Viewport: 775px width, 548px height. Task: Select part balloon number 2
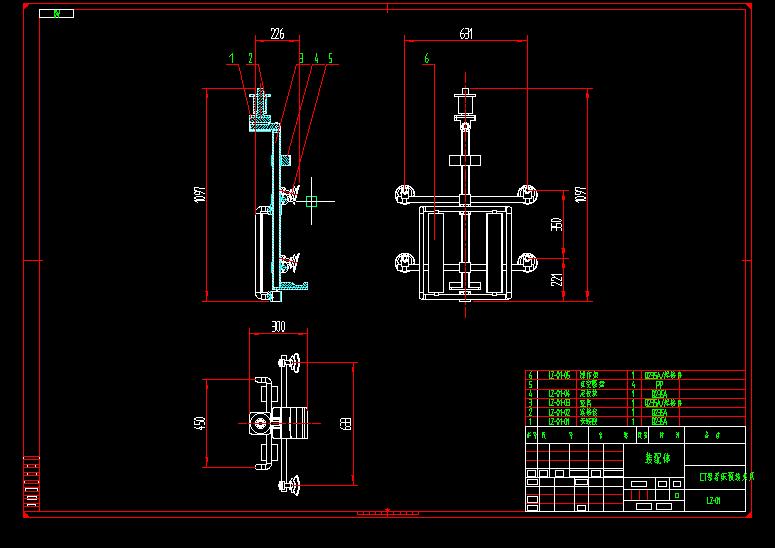tap(251, 58)
